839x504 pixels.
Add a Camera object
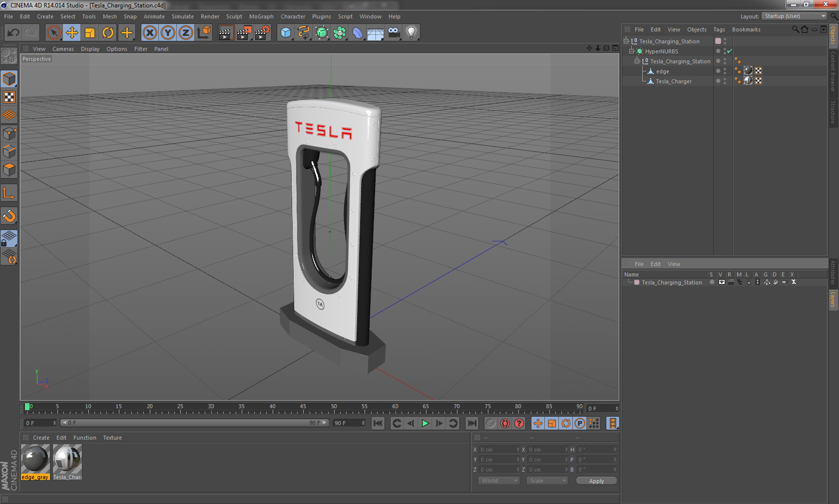click(394, 33)
